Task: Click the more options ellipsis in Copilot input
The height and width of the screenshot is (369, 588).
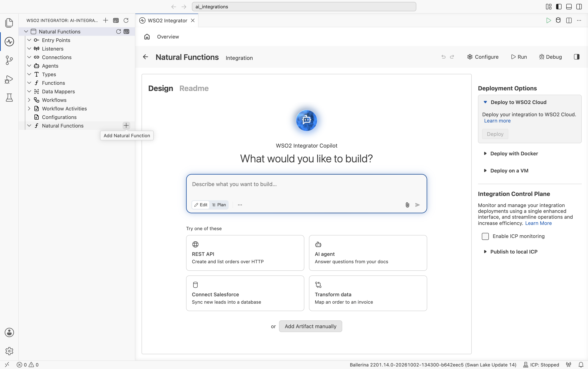Action: [x=240, y=205]
